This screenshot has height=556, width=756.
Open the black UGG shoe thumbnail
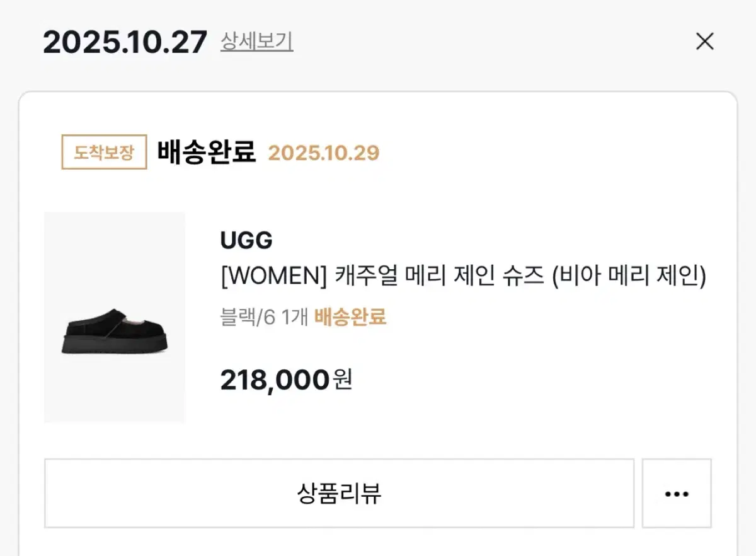[114, 328]
